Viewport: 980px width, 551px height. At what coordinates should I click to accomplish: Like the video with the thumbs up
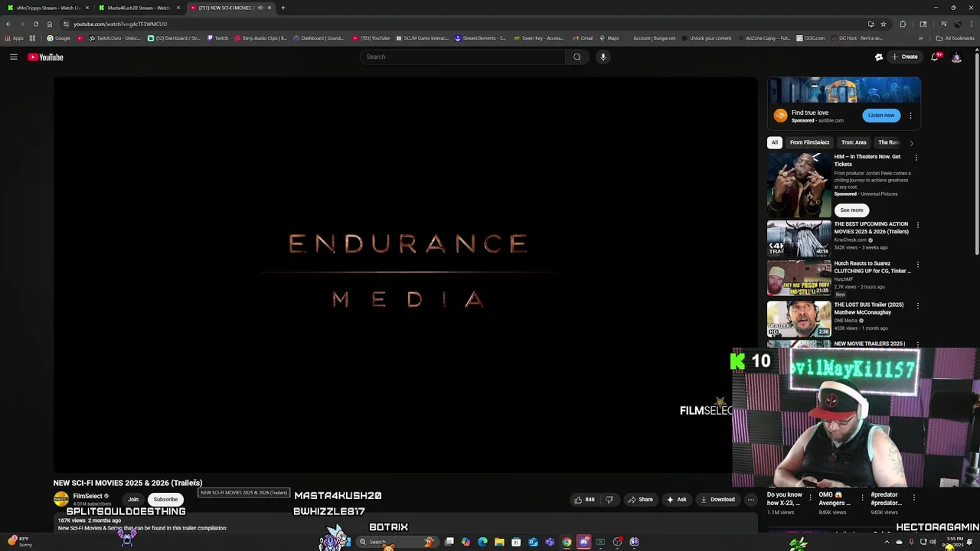click(x=585, y=500)
